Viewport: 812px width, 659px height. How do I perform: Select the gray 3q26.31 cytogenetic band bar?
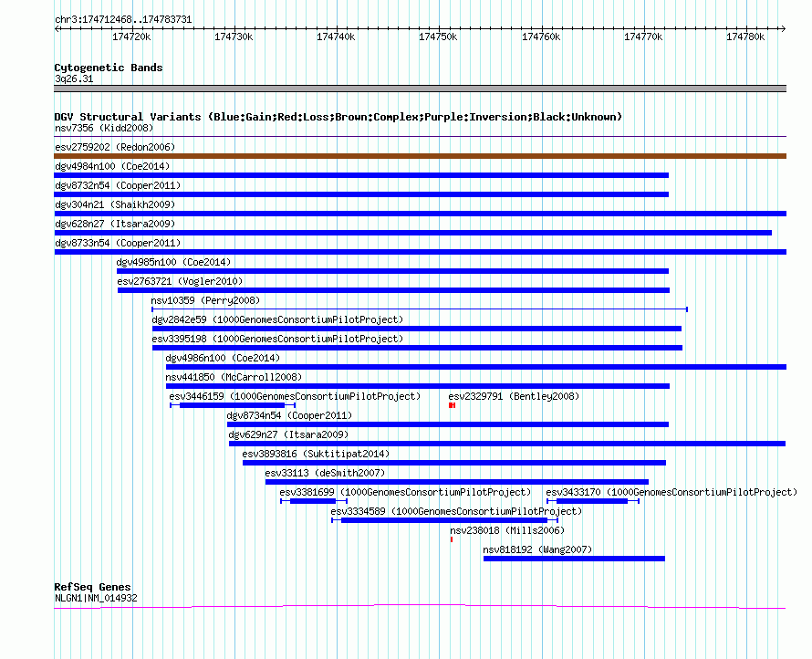pos(420,89)
